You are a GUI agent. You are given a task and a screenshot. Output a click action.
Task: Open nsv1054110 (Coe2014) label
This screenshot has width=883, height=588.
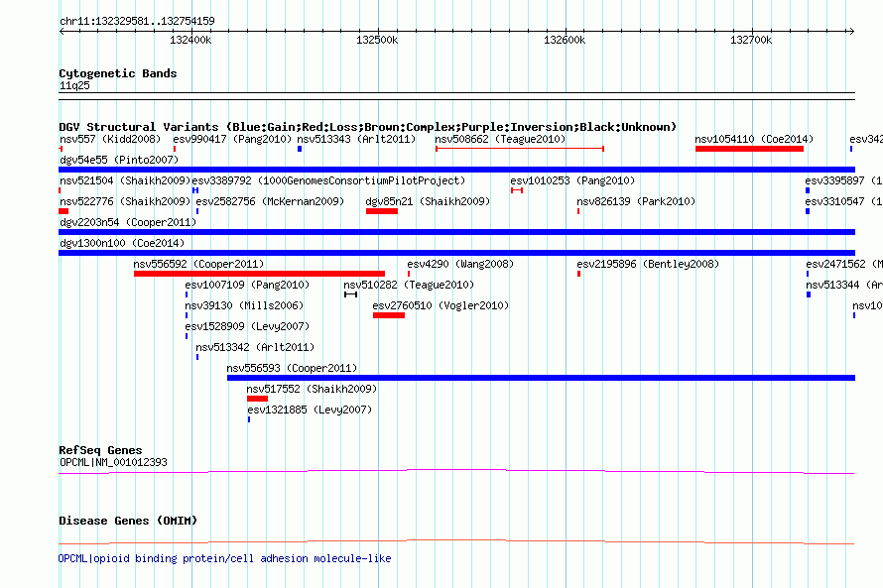click(754, 139)
